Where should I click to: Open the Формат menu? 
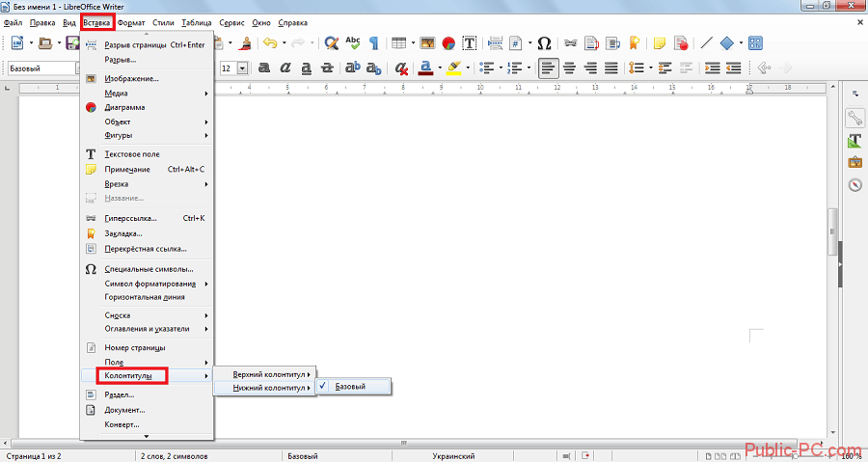pos(130,21)
